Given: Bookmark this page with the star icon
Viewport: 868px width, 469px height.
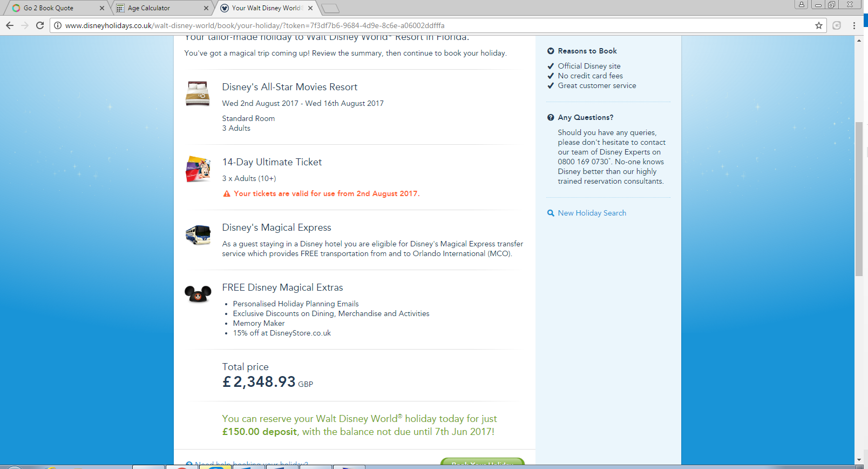Looking at the screenshot, I should (818, 25).
